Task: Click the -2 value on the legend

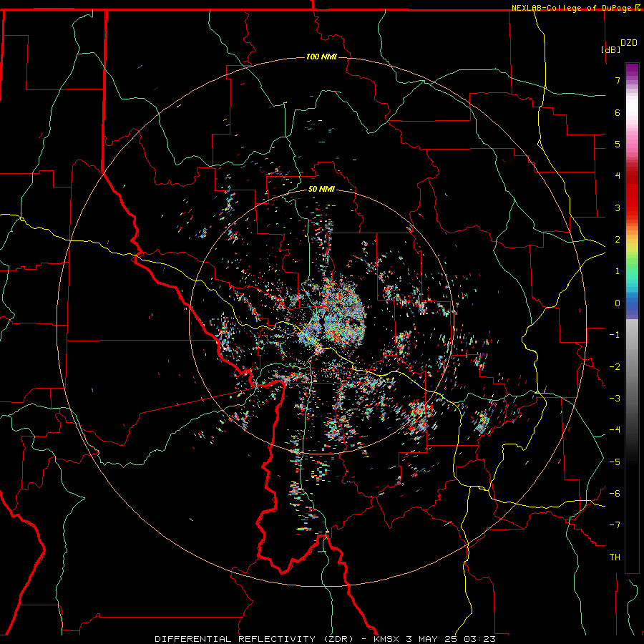Action: (615, 367)
